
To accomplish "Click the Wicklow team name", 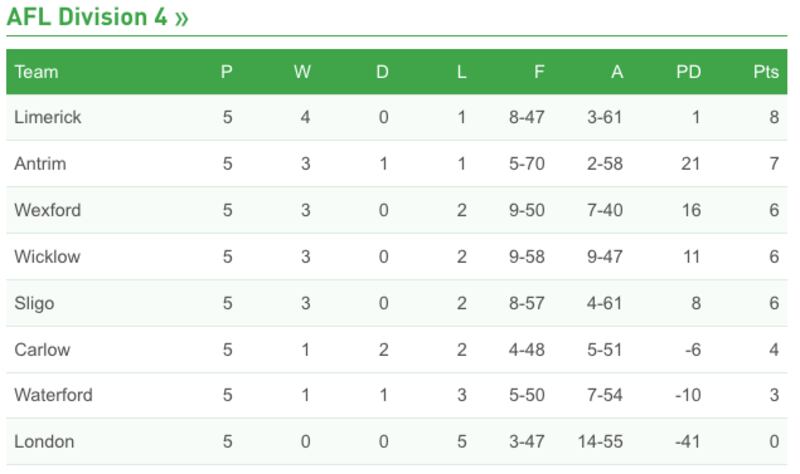I will (47, 256).
